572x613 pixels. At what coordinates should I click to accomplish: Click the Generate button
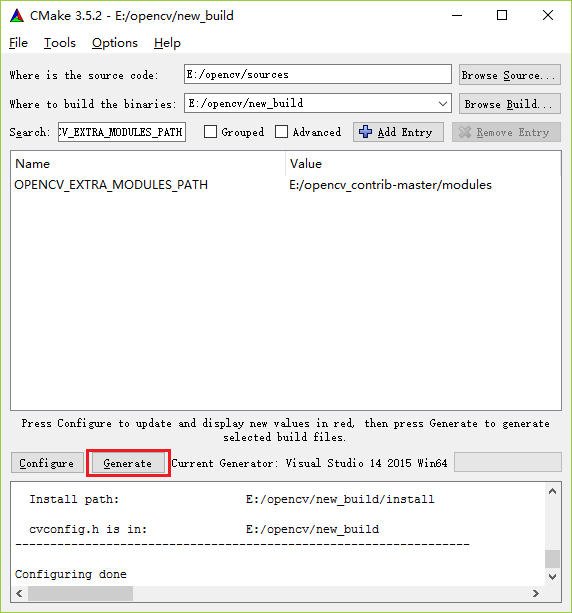click(x=128, y=463)
